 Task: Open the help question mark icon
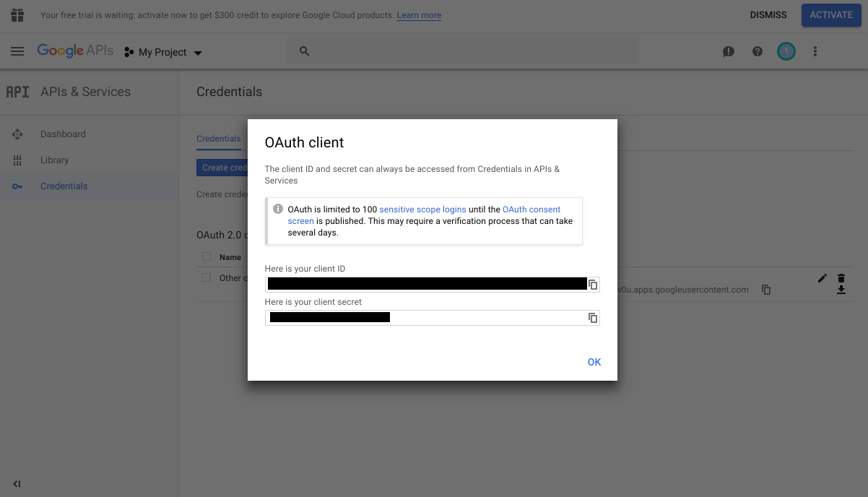[757, 51]
